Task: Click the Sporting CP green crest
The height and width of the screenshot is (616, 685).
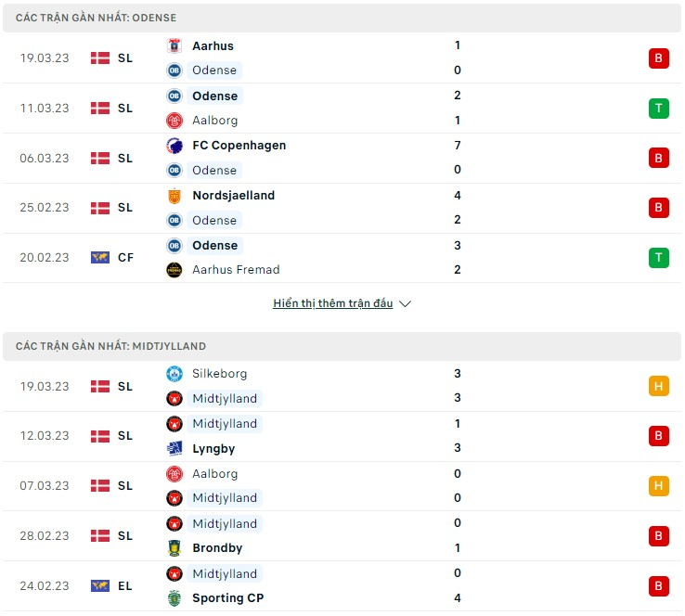Action: tap(174, 598)
